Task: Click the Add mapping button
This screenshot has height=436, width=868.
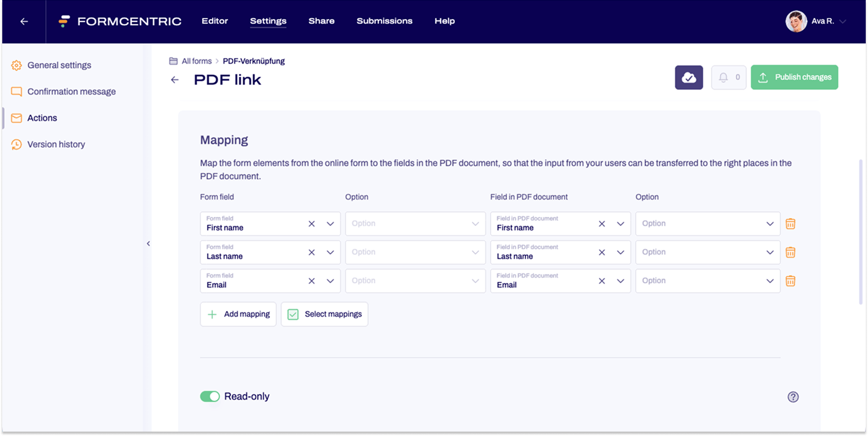Action: (x=238, y=314)
